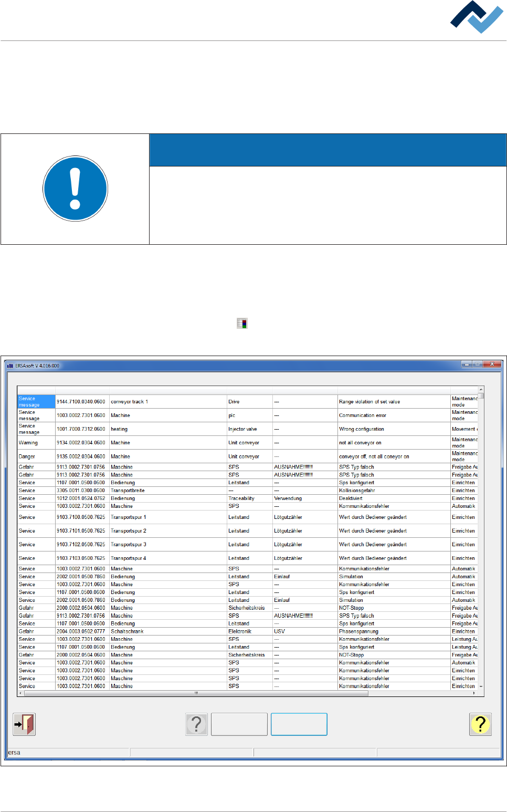Click the vertical scrollbar down arrow
This screenshot has height=812, width=507.
tap(481, 686)
